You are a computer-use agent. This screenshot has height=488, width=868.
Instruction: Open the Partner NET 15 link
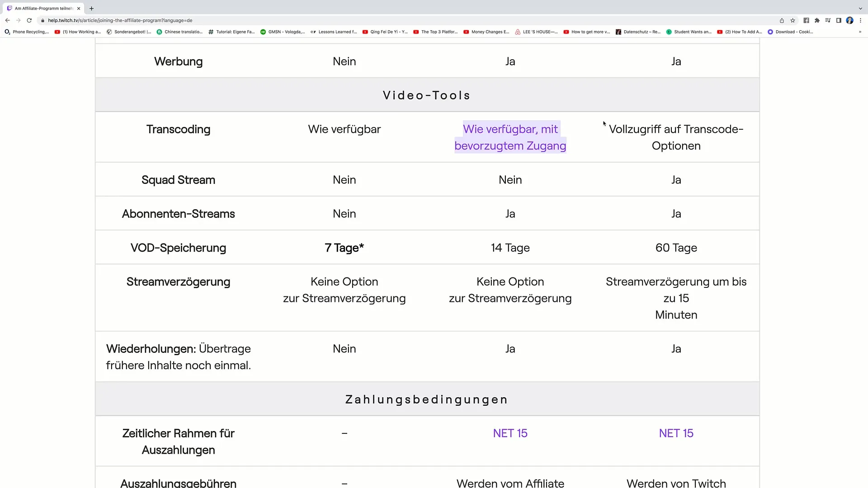676,433
